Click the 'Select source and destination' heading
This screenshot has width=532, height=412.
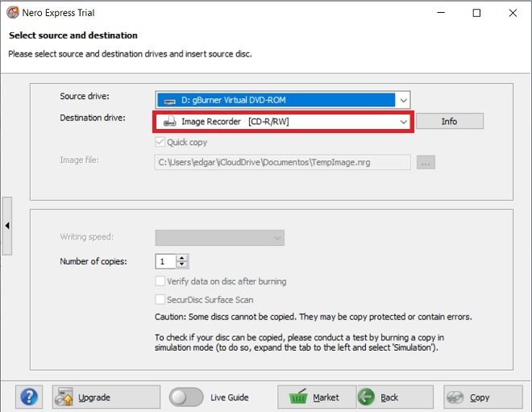73,35
